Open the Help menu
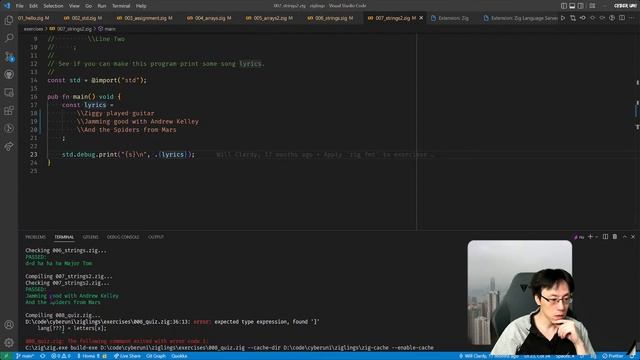The width and height of the screenshot is (640, 360). (141, 6)
